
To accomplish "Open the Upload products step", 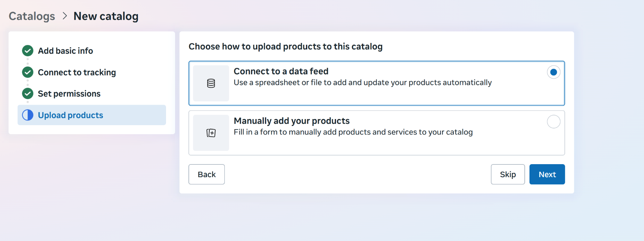I will point(92,115).
